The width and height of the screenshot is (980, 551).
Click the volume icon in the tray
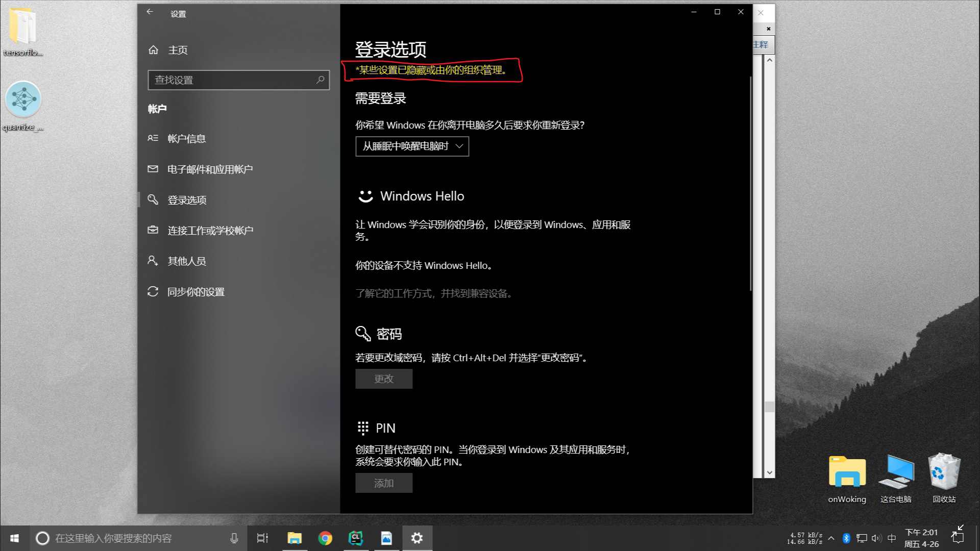coord(876,538)
